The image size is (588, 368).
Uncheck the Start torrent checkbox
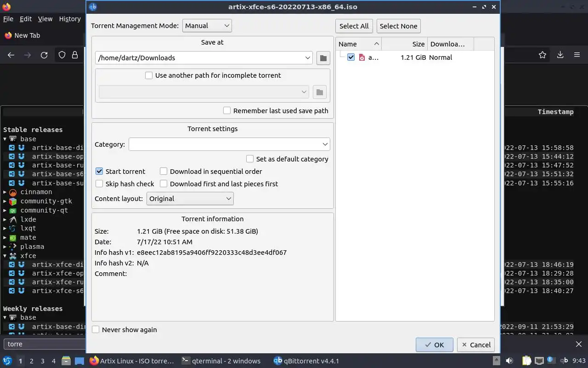[x=99, y=171]
